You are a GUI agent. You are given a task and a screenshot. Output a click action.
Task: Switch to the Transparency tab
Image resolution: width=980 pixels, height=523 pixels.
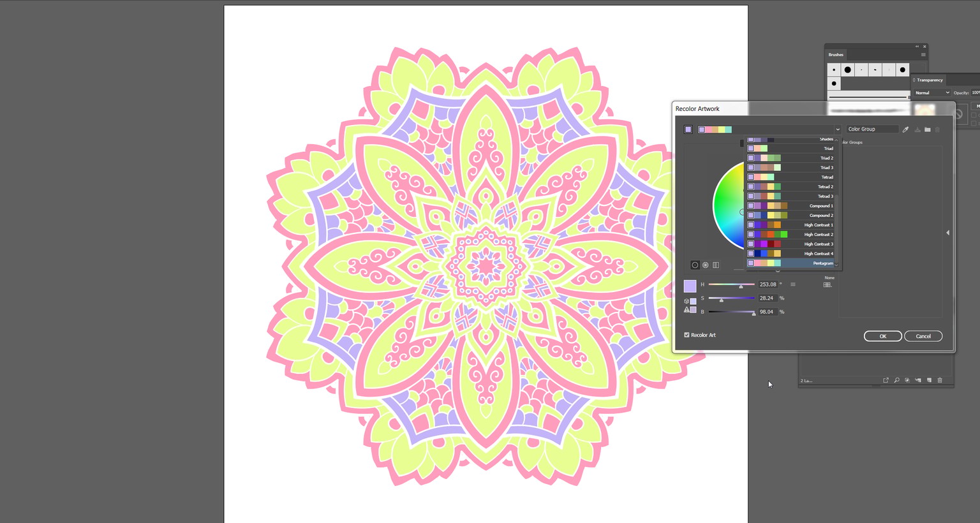930,80
